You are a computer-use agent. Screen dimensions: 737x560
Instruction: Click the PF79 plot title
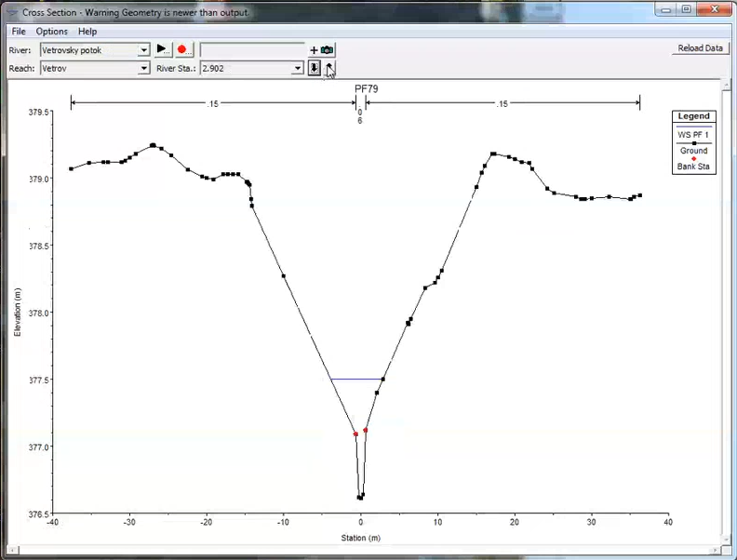point(366,89)
